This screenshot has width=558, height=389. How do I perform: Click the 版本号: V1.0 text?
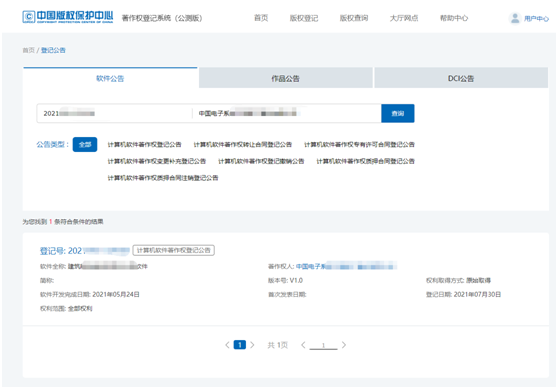[x=285, y=280]
